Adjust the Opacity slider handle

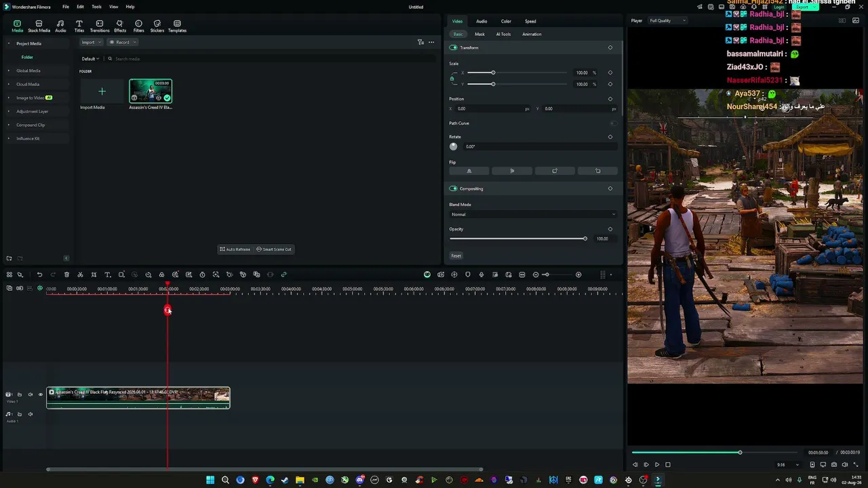pos(585,239)
